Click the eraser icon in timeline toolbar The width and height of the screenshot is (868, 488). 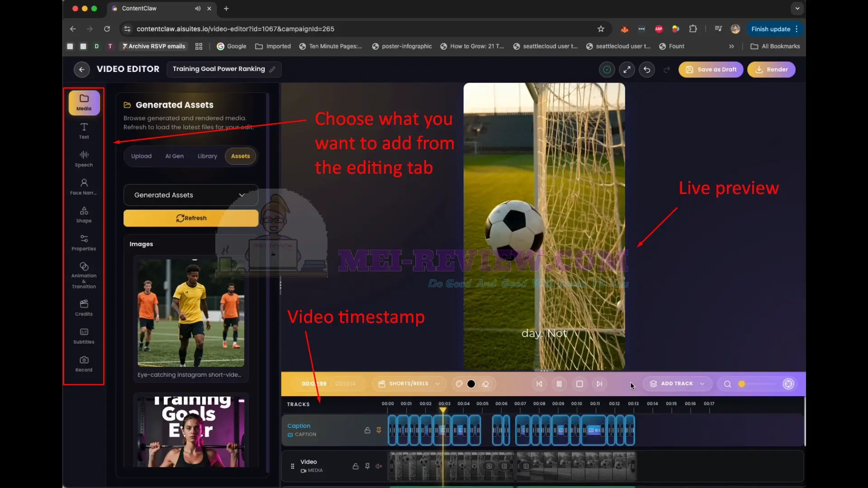pos(485,384)
